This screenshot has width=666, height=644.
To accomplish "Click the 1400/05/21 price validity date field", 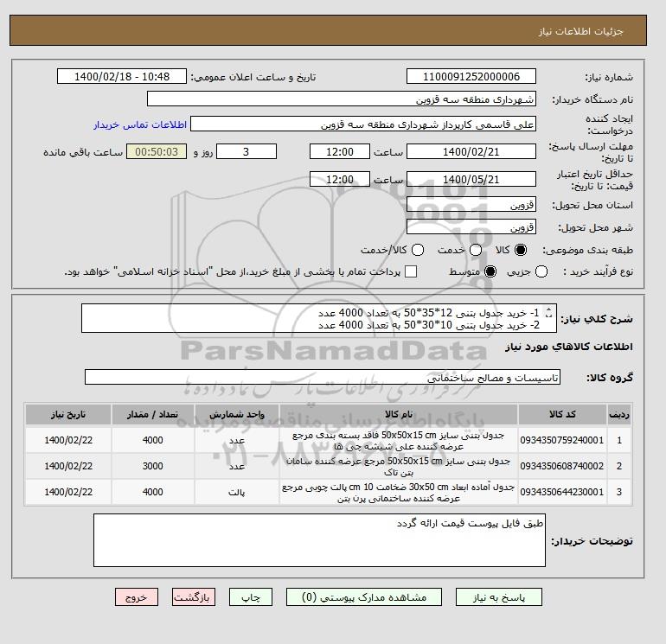I will (471, 179).
